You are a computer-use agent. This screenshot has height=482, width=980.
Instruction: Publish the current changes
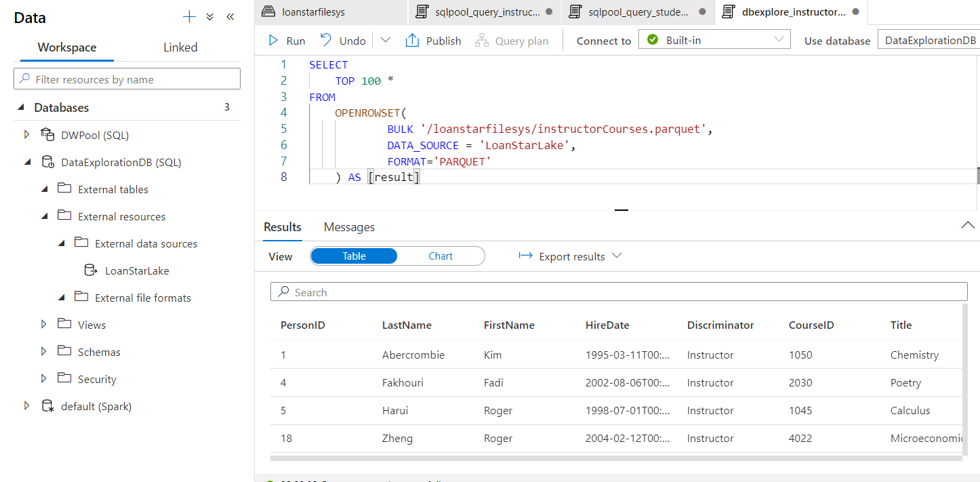tap(433, 40)
